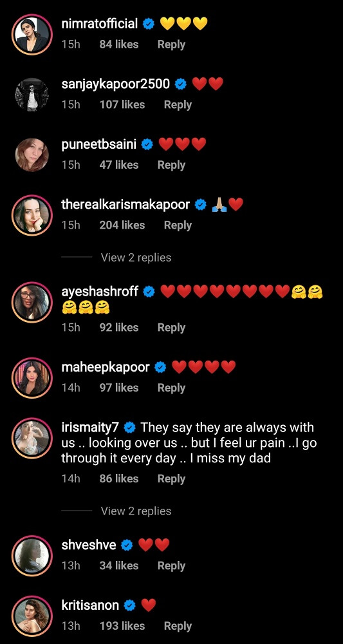View the 193 likes on kritisanon's comment
The image size is (343, 644).
click(x=122, y=626)
